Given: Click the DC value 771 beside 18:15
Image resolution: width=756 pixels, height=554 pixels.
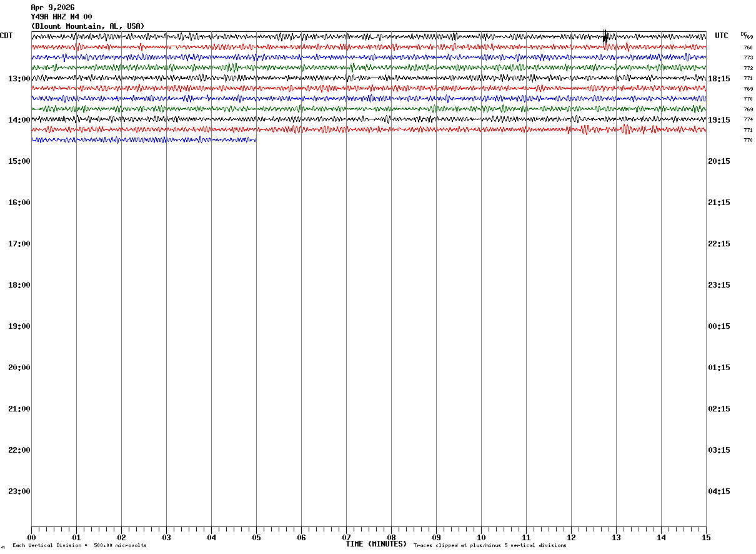Looking at the screenshot, I should [748, 78].
